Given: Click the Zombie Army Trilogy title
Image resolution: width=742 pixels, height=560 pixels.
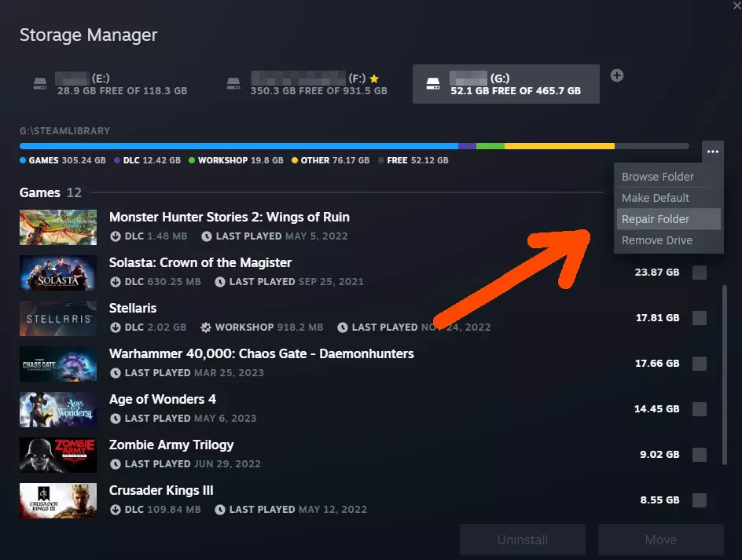Looking at the screenshot, I should tap(172, 445).
